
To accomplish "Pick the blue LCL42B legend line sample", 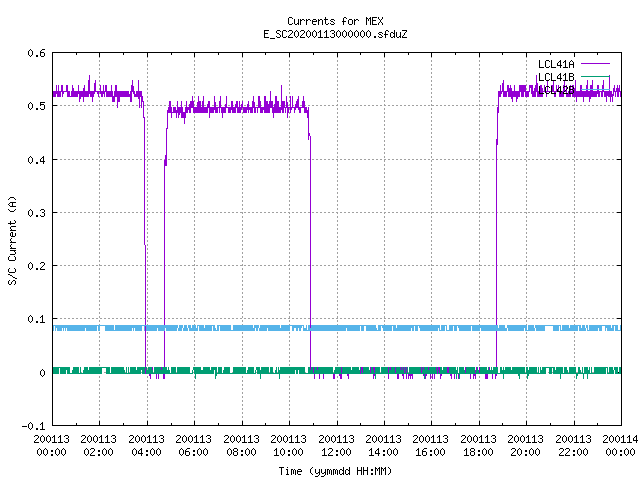I will point(595,89).
